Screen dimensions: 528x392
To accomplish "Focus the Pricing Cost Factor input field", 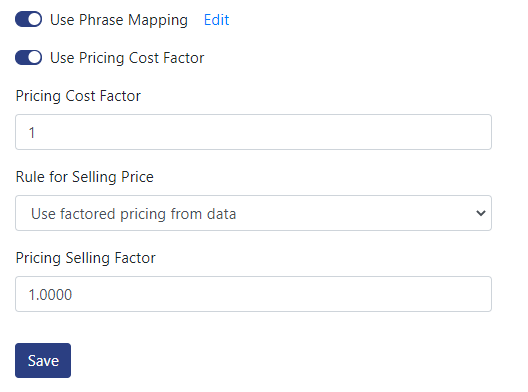I will 253,132.
